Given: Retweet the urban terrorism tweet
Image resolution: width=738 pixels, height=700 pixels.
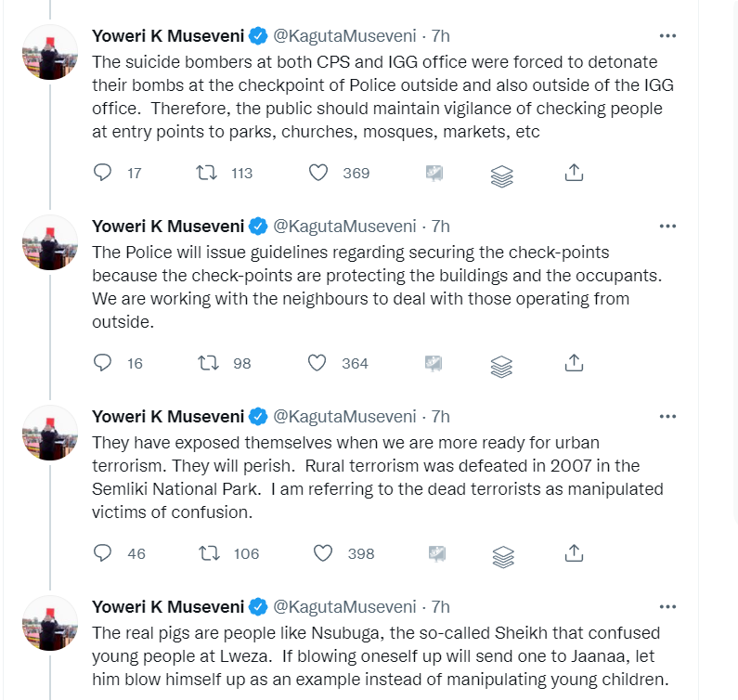Looking at the screenshot, I should coord(210,553).
